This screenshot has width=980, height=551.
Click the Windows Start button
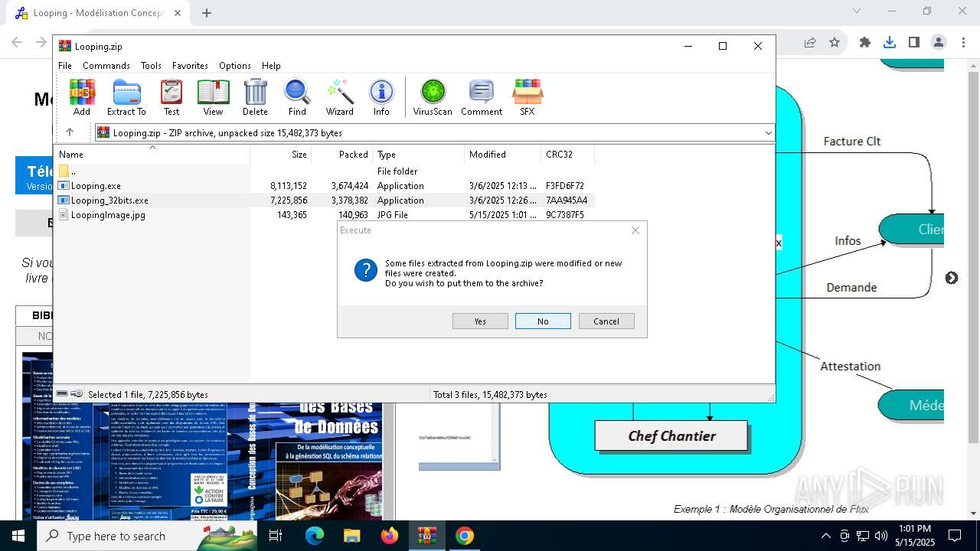click(18, 536)
